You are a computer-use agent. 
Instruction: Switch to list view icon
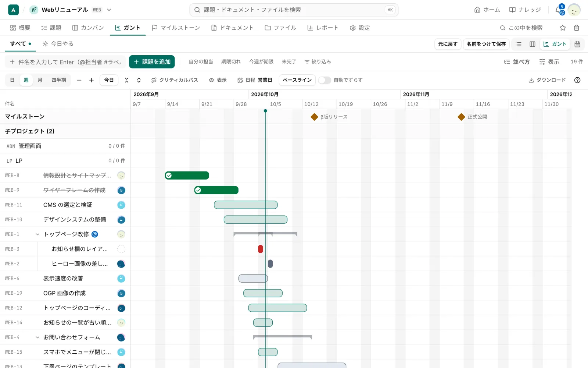(x=519, y=44)
